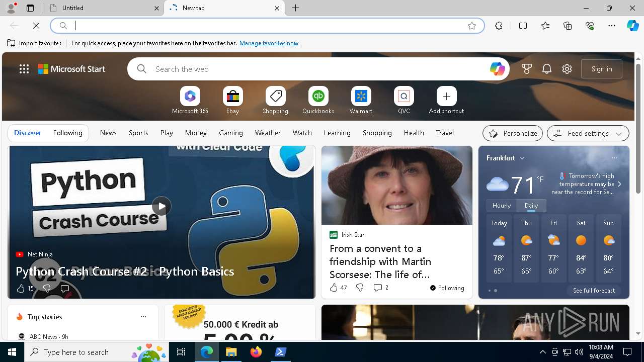Open the Shopping shortcut tile
The height and width of the screenshot is (362, 644).
coord(275,101)
